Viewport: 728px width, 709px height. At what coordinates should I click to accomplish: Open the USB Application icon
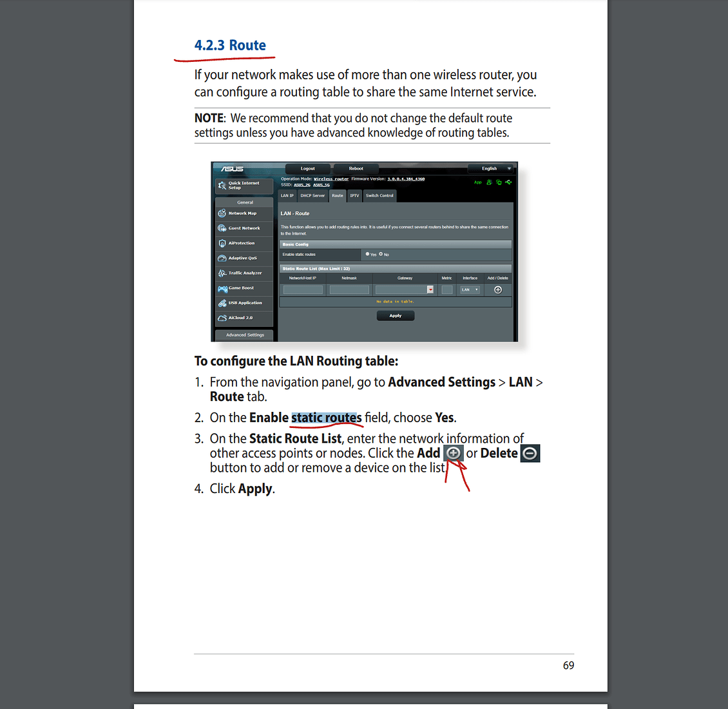click(x=222, y=303)
